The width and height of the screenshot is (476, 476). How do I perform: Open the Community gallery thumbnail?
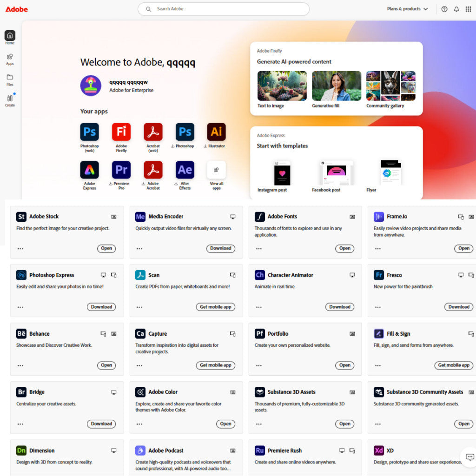tap(391, 86)
